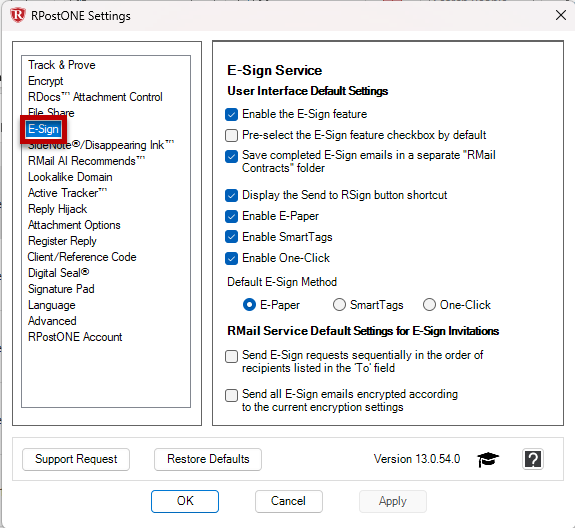Screen dimensions: 575x528
Task: Select SmartTags as default E-Sign method
Action: tap(339, 305)
